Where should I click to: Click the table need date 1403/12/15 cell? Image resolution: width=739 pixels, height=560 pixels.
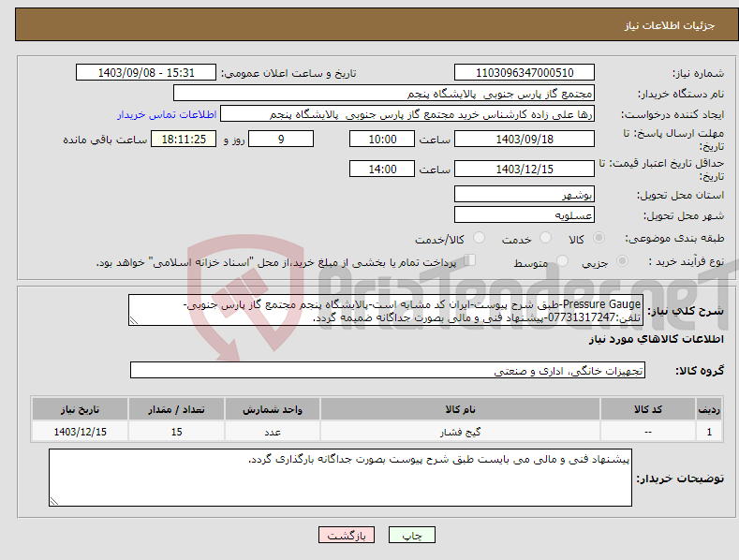coord(80,432)
